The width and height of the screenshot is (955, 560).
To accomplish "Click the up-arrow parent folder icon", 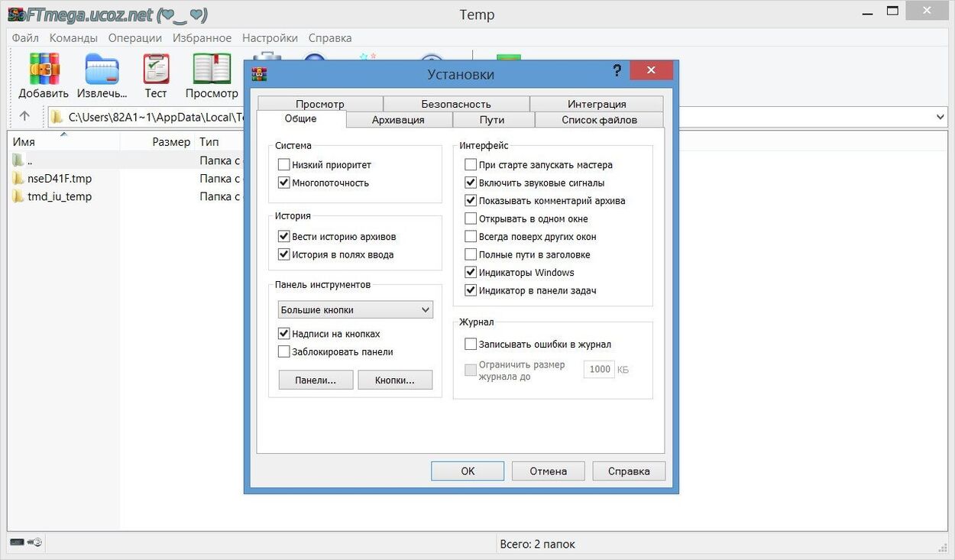I will [x=24, y=116].
